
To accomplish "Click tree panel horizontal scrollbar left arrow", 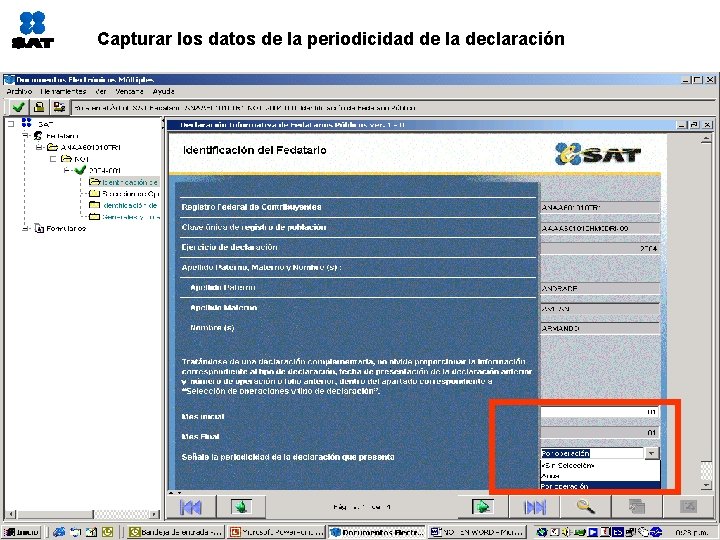I will click(x=11, y=514).
